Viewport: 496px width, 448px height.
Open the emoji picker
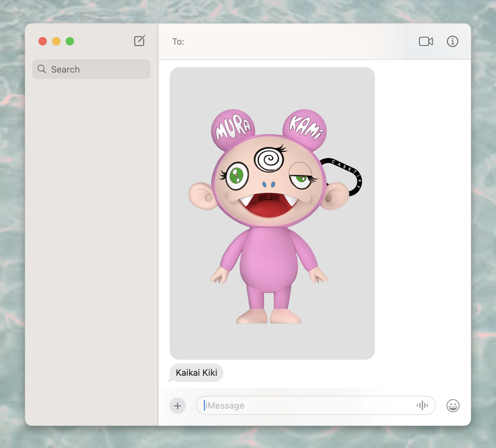[453, 405]
